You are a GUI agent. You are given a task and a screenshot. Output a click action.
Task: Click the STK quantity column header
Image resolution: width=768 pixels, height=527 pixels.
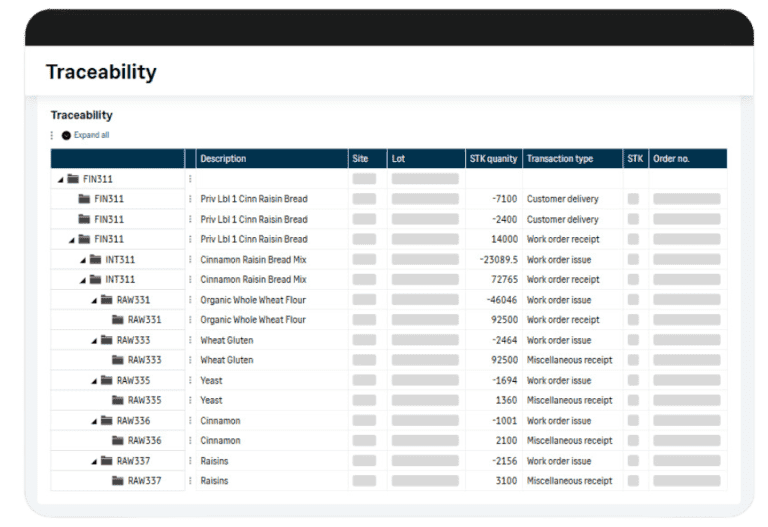493,159
